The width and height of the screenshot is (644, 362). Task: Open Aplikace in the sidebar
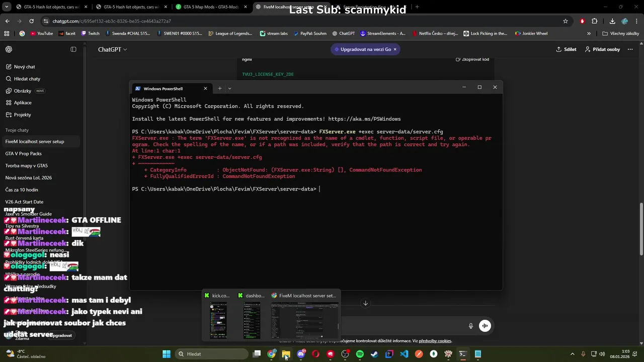click(23, 103)
